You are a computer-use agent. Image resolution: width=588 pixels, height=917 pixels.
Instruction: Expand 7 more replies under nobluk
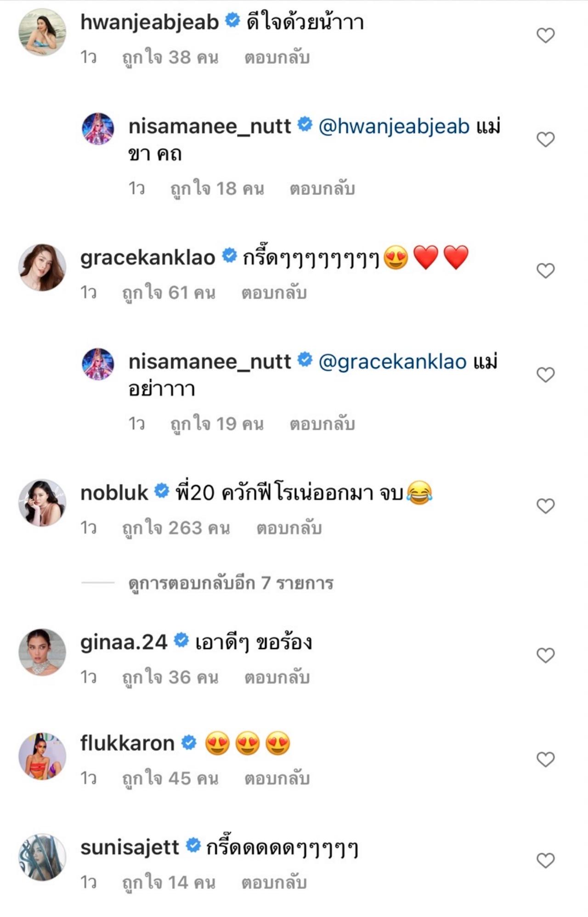231,583
